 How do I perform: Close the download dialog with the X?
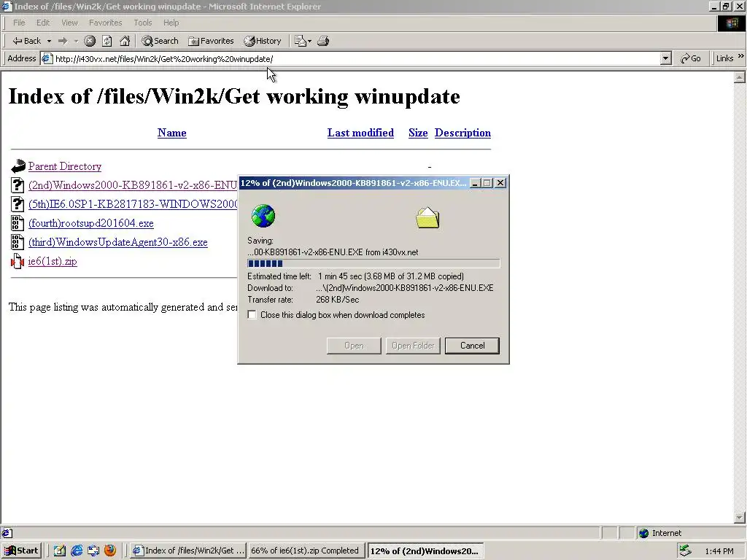point(500,183)
